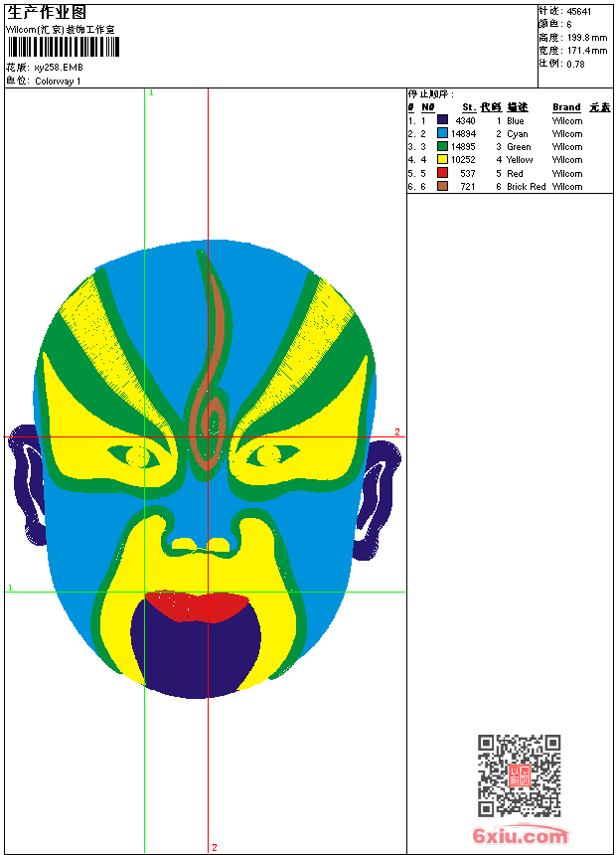
Task: Click the Brick Red description text
Action: 526,187
